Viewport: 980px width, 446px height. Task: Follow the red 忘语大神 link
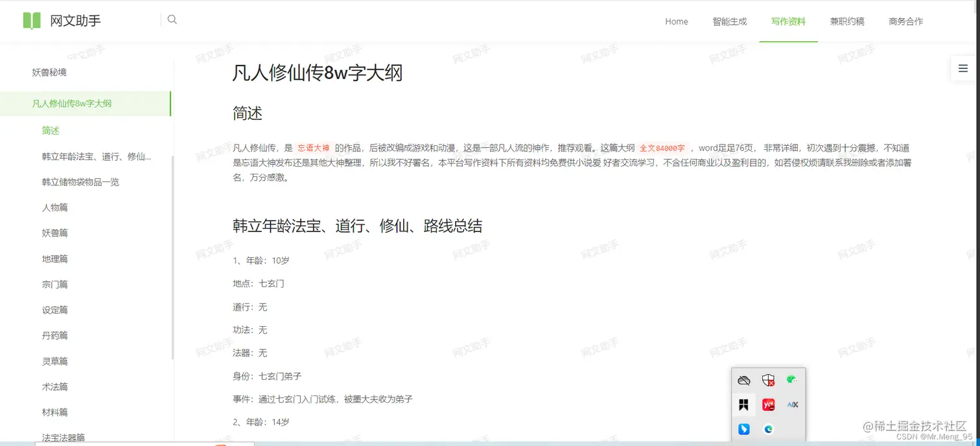pyautogui.click(x=313, y=147)
